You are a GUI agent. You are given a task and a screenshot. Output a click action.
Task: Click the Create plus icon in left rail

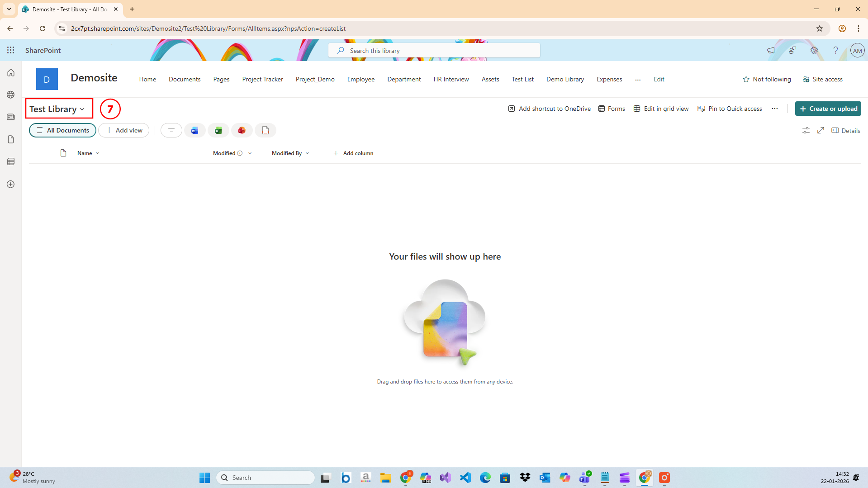11,185
